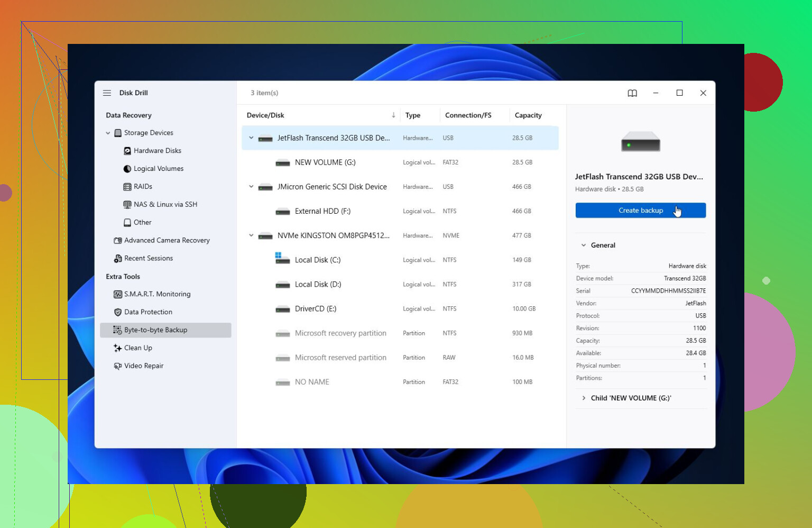
Task: Click the Local Disk (C:) Windows drive icon
Action: click(x=282, y=258)
